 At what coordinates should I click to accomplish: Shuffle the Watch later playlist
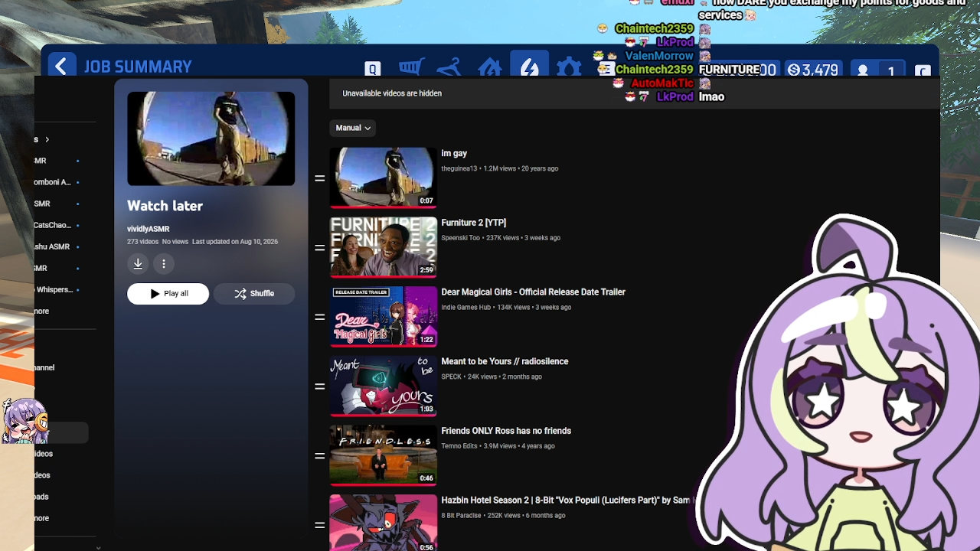point(254,294)
